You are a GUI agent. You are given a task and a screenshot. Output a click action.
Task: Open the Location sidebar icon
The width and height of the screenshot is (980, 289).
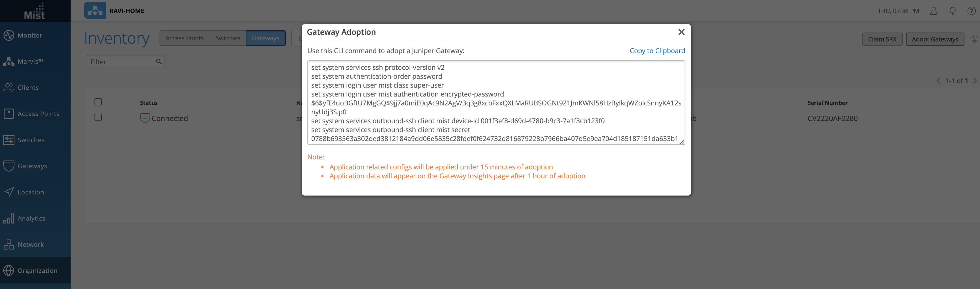[x=9, y=192]
